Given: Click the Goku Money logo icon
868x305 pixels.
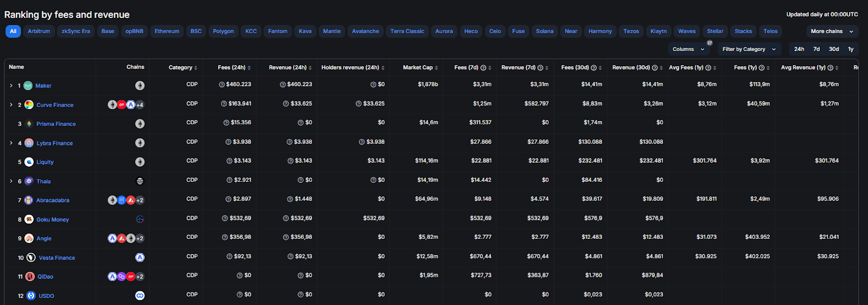Looking at the screenshot, I should click(x=29, y=219).
